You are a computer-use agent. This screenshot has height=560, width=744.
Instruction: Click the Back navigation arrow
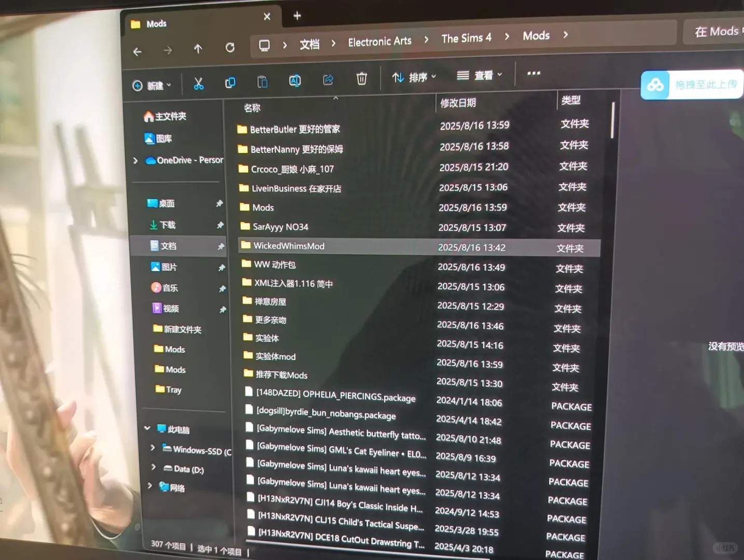point(137,51)
